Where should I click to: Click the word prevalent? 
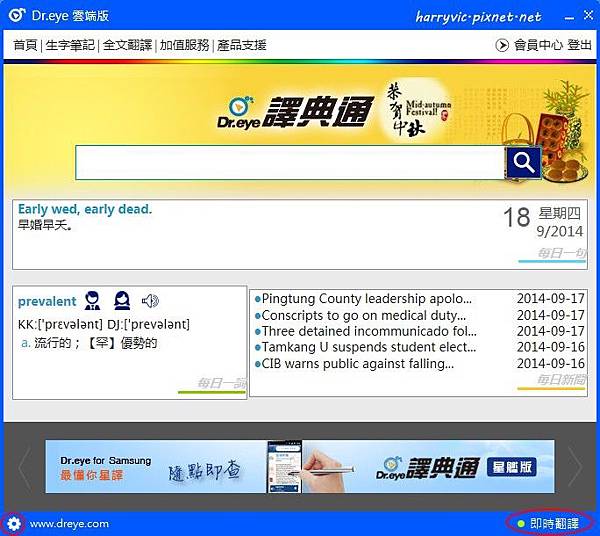(47, 301)
